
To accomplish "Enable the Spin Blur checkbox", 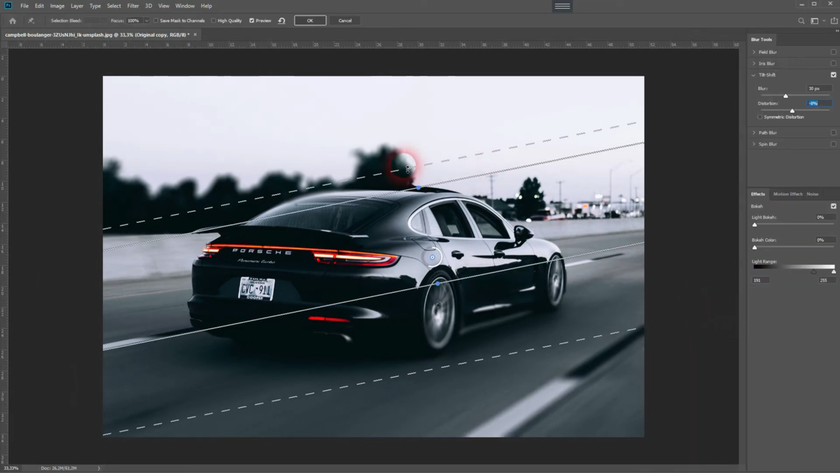I will [834, 144].
